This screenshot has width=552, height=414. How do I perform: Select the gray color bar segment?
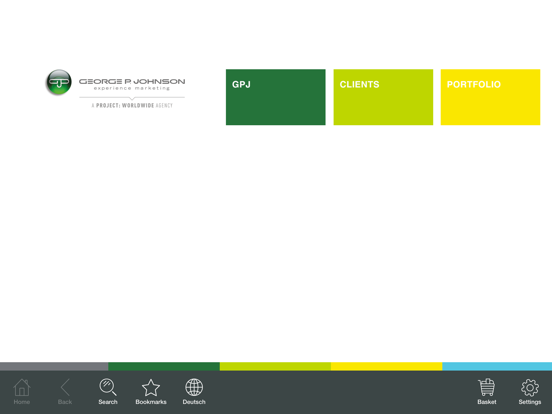(54, 366)
